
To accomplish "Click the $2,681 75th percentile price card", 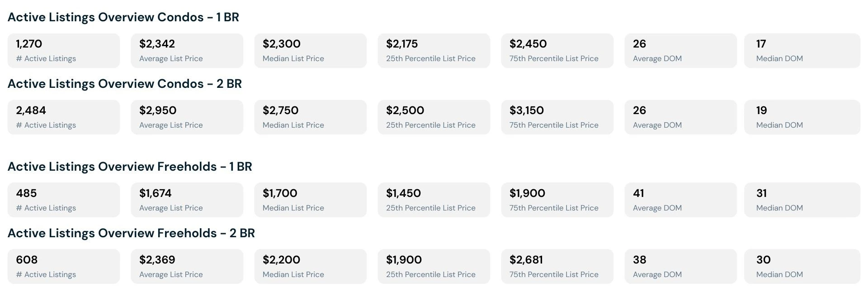I will (x=557, y=267).
